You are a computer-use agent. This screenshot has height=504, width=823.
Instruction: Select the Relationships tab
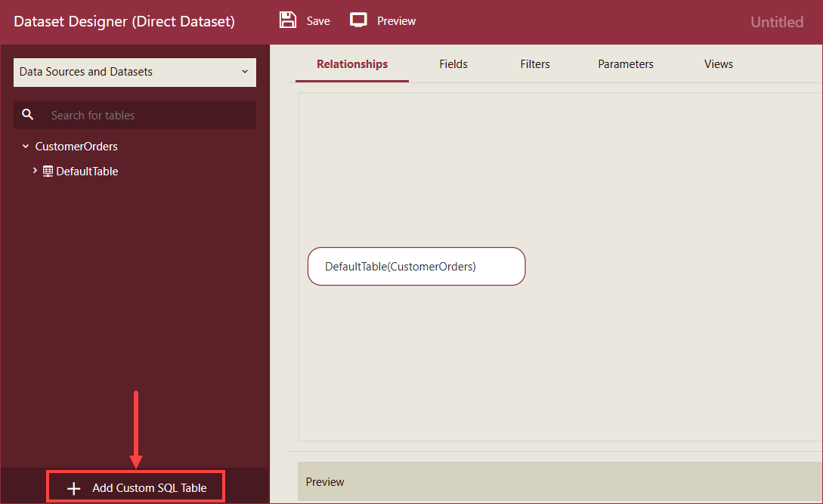pos(351,64)
